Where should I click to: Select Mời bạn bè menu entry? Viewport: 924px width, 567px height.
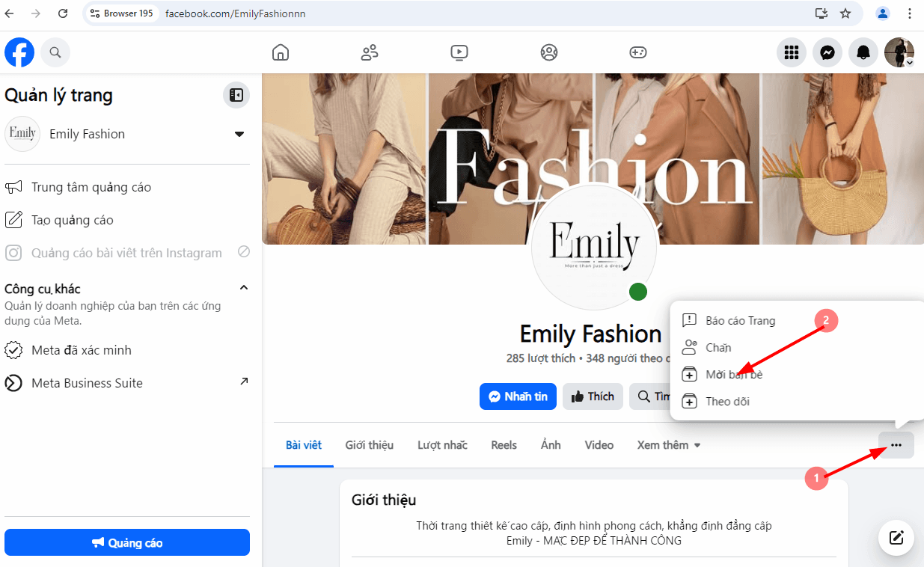(x=797, y=375)
